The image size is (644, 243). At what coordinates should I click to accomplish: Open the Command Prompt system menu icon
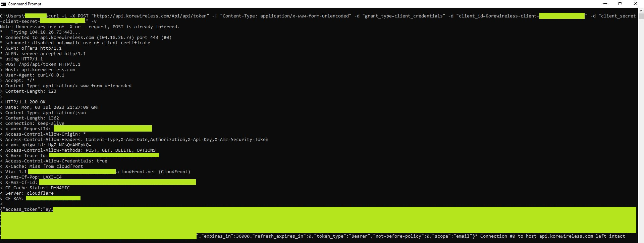(x=3, y=4)
